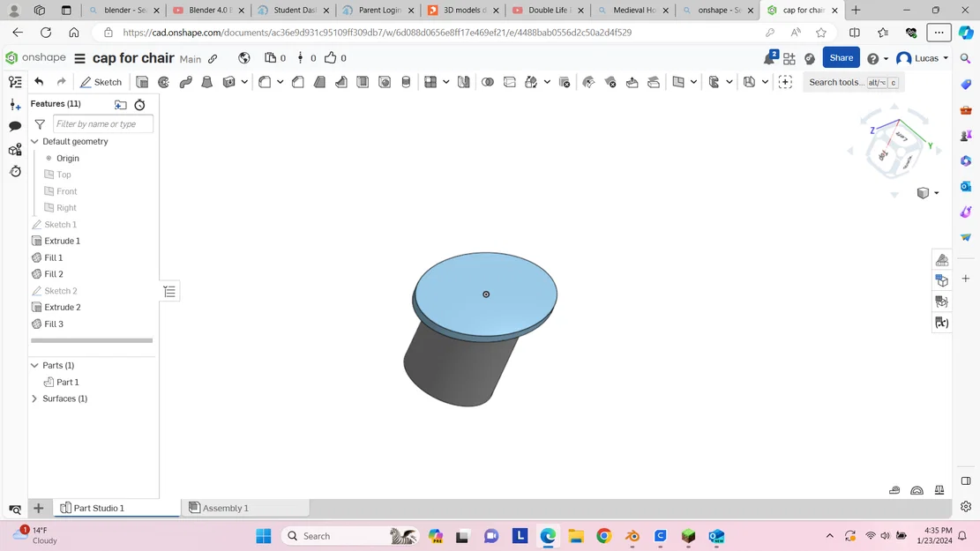Viewport: 980px width, 551px height.
Task: Toggle feature list visibility handle beside viewport
Action: (x=169, y=291)
